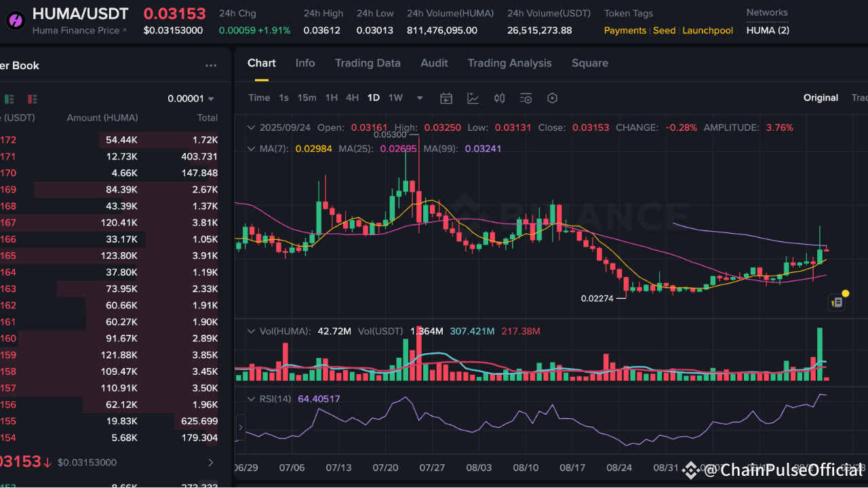Open the Audit tab
Viewport: 868px width, 488px height.
[434, 63]
